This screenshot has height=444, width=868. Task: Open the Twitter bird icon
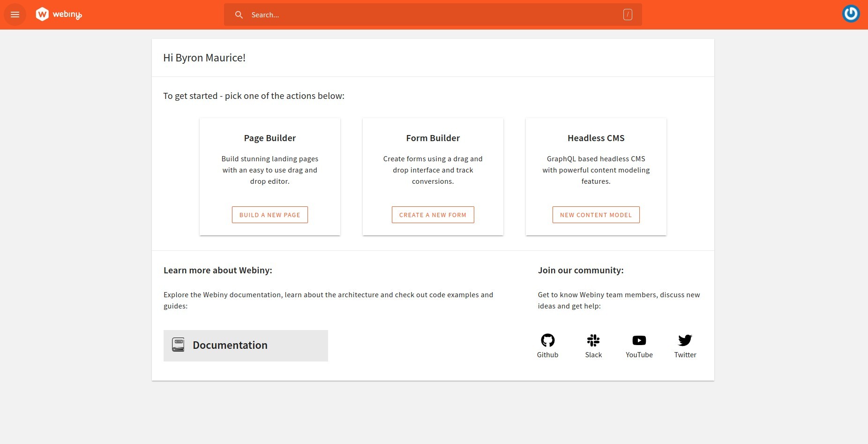(x=685, y=340)
